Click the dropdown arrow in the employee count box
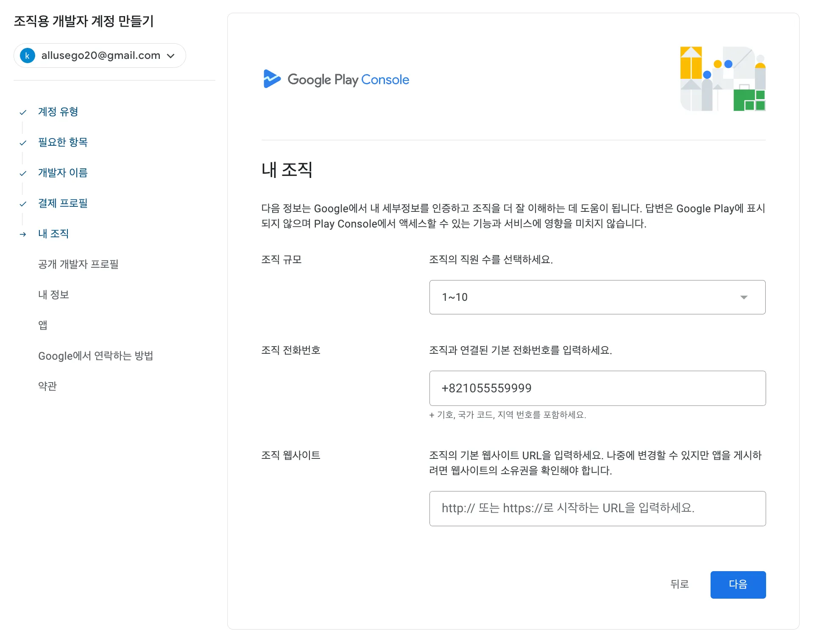The height and width of the screenshot is (644, 814). (744, 297)
